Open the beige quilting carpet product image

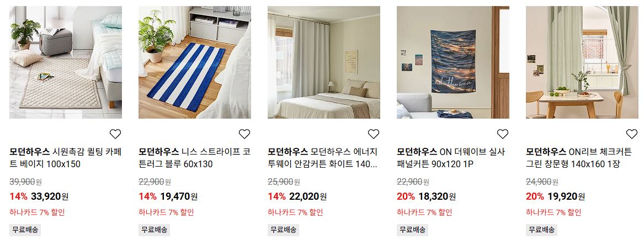click(66, 62)
